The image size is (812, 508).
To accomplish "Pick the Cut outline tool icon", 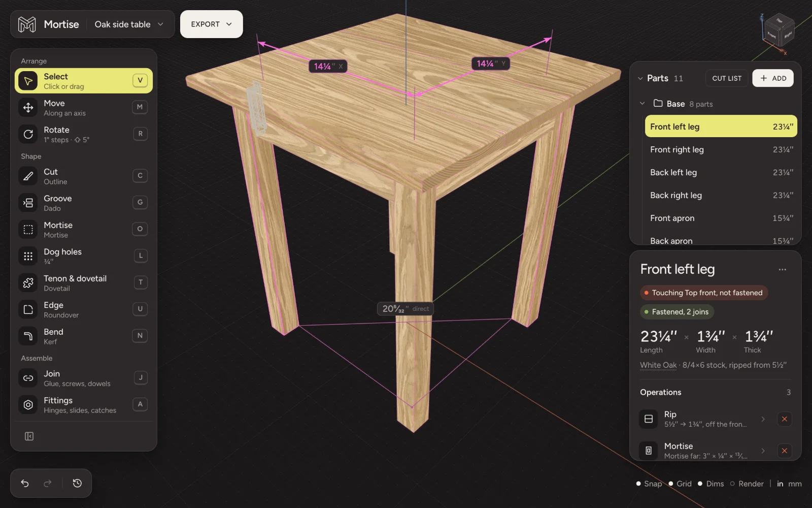I will coord(28,176).
